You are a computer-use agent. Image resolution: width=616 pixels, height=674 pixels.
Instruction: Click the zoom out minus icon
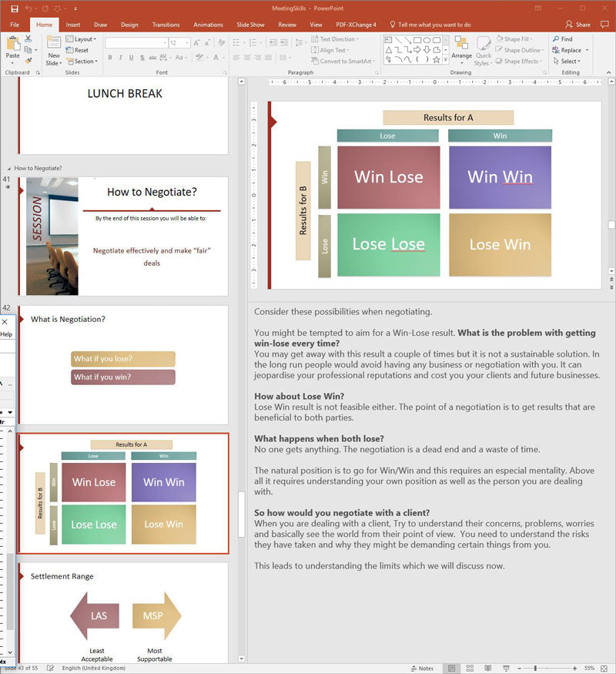point(519,669)
